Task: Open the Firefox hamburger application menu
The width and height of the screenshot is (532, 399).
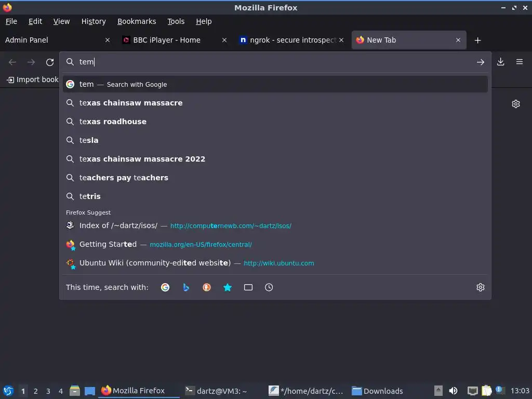Action: 520,62
